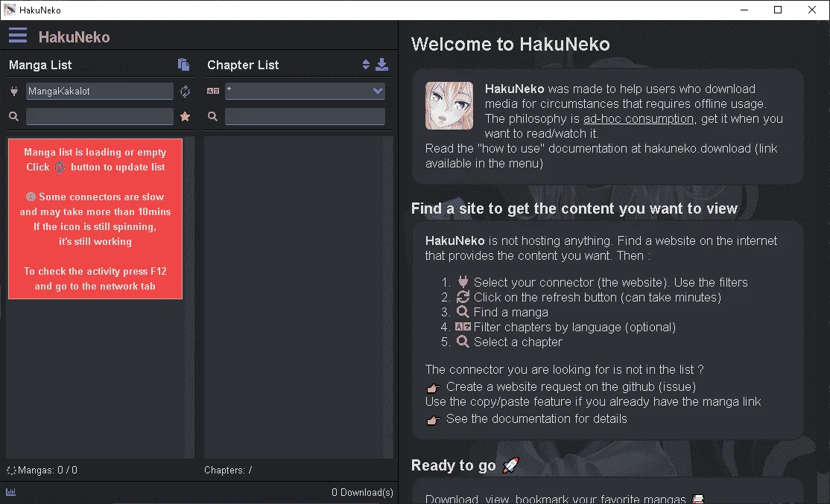Click the manga list vertical scrollbar
This screenshot has height=504, width=830.
[x=189, y=297]
